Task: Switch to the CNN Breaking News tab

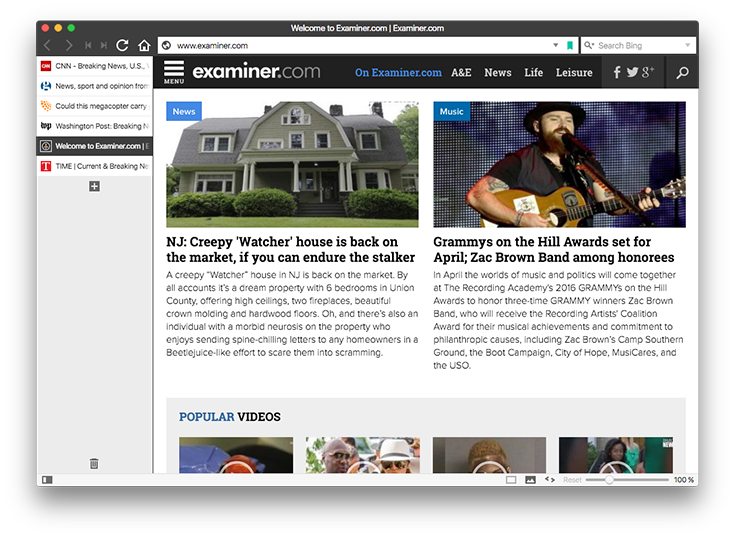Action: click(95, 66)
